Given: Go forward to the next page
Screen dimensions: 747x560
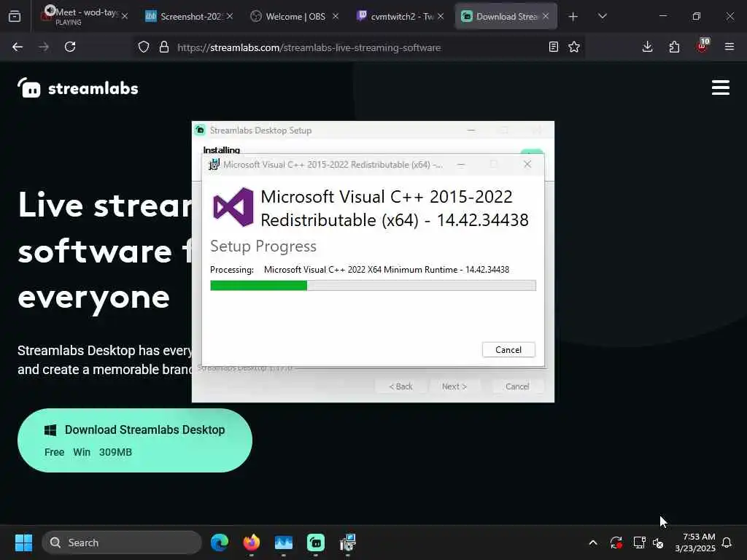Looking at the screenshot, I should pos(44,47).
